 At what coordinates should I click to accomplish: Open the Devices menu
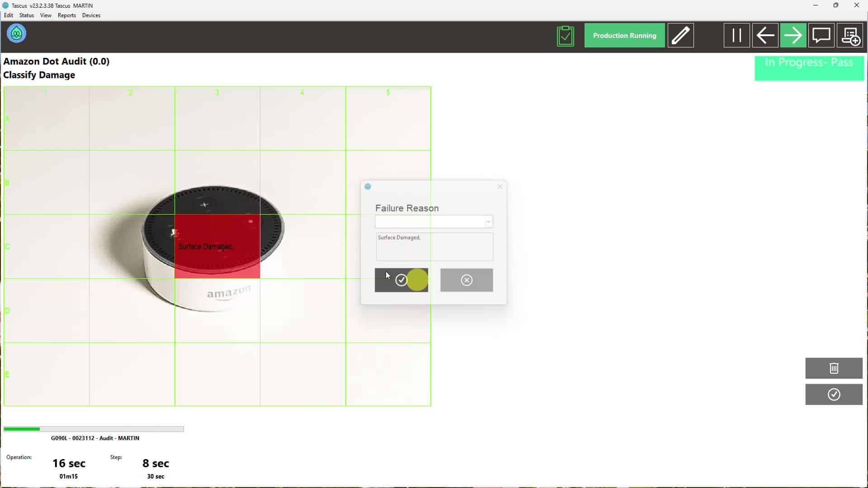[x=91, y=15]
